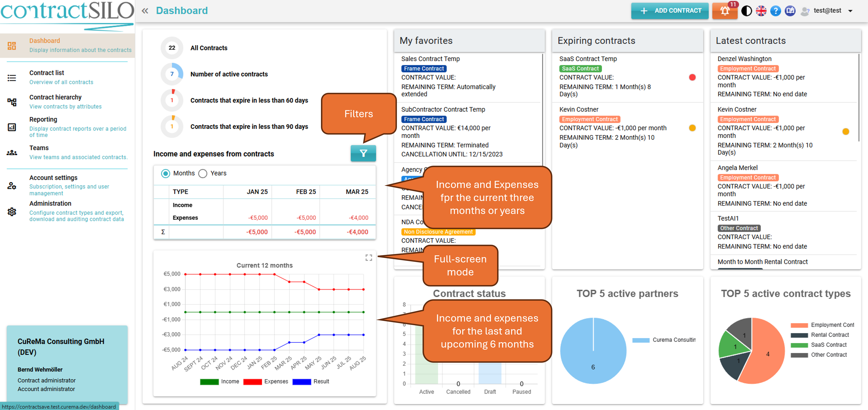Expand Month to Month Rental Contract entry

[x=762, y=262]
